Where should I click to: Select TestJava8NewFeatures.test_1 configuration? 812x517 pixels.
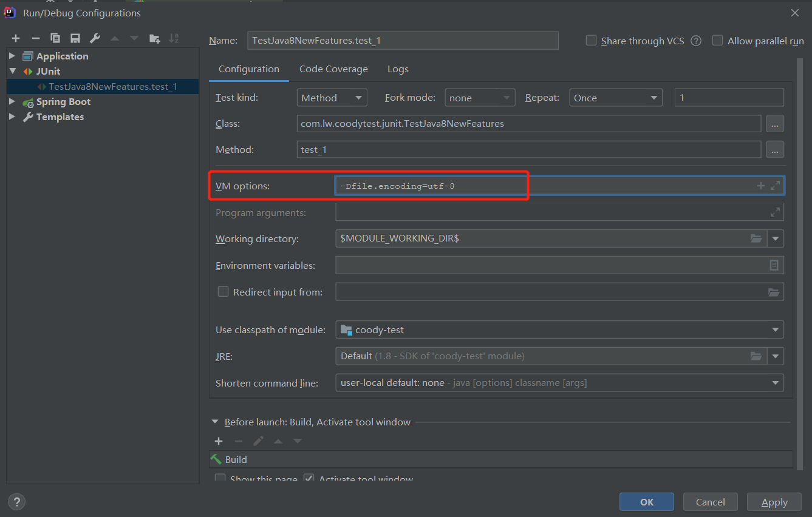pyautogui.click(x=103, y=86)
